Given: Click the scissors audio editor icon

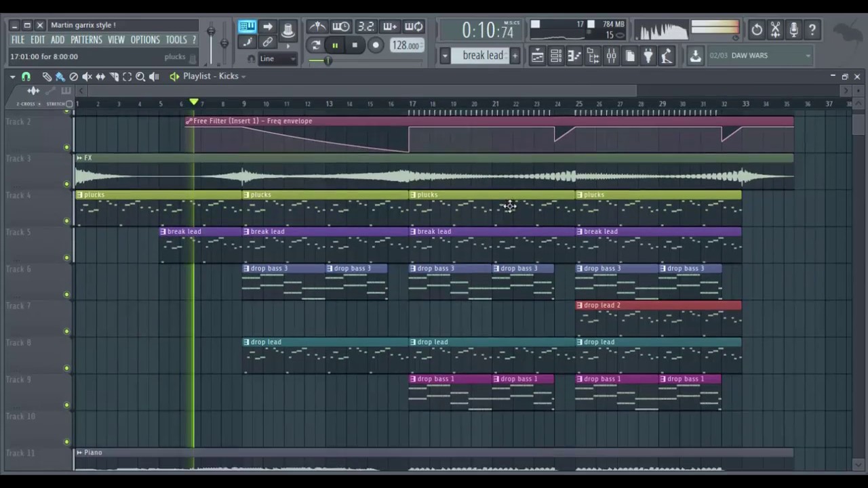Looking at the screenshot, I should [x=775, y=29].
